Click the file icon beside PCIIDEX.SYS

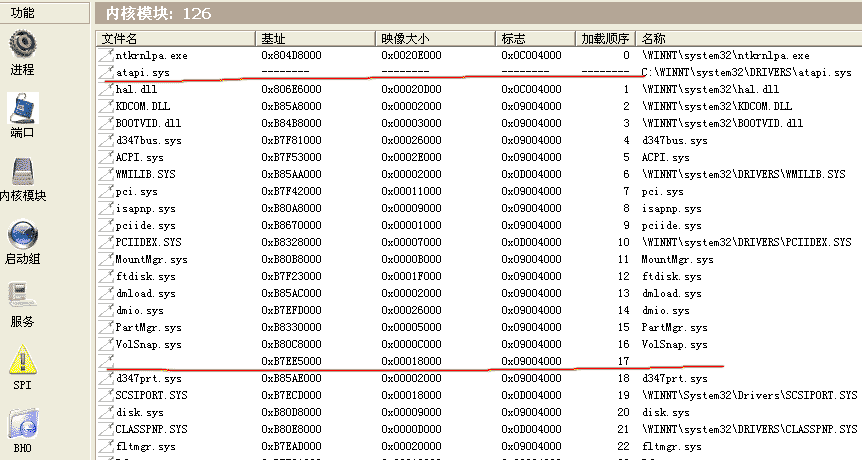tap(106, 242)
